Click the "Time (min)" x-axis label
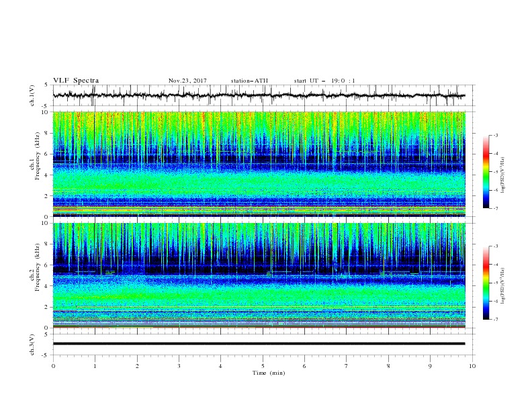The width and height of the screenshot is (532, 411). [269, 373]
